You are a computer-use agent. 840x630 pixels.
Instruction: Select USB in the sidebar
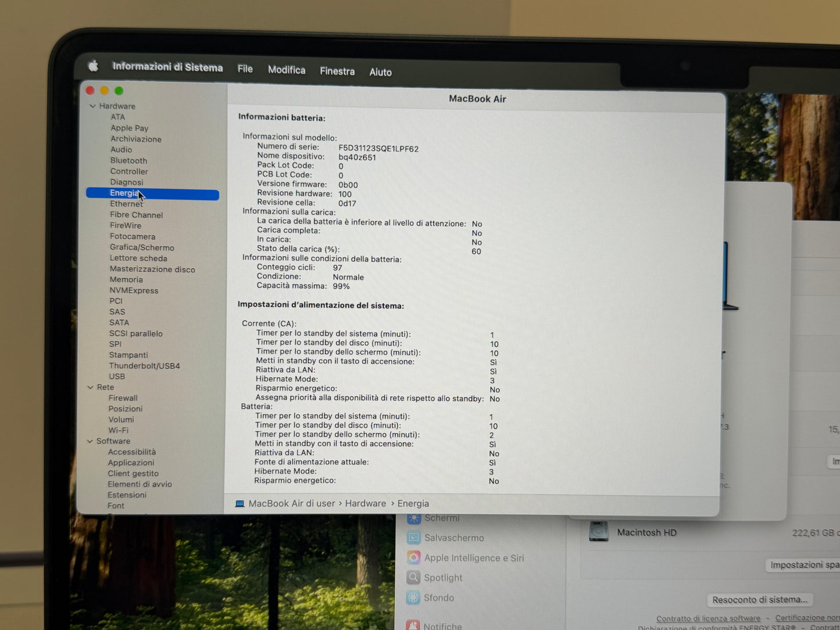[117, 377]
